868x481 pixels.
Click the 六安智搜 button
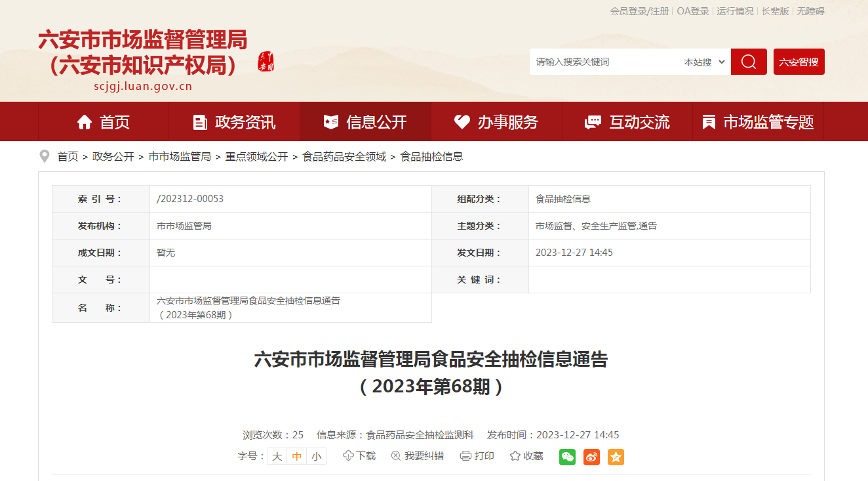tap(799, 62)
